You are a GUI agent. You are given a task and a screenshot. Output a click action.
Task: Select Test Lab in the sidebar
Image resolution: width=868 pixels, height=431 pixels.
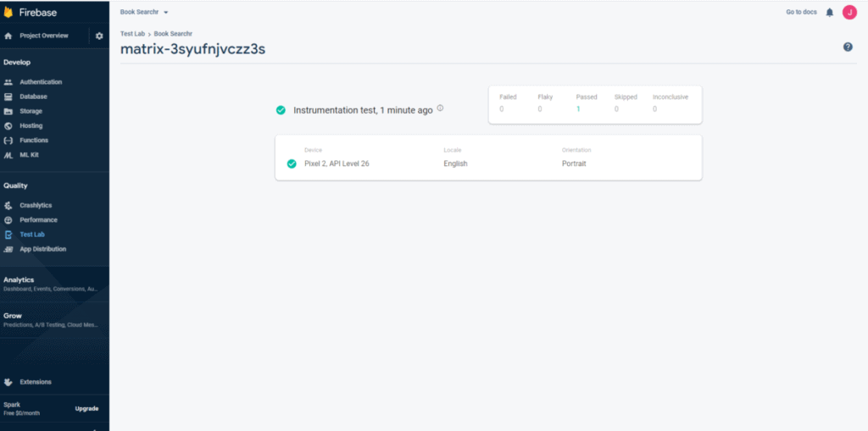(x=31, y=235)
